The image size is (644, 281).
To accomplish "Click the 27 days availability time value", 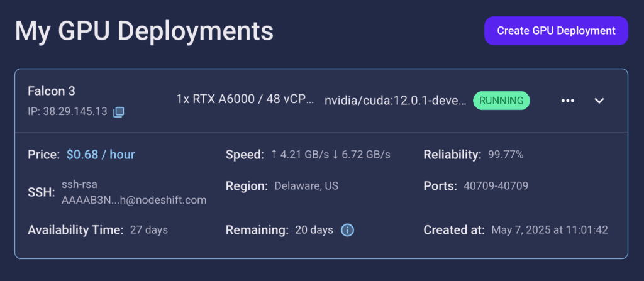I will [x=148, y=230].
